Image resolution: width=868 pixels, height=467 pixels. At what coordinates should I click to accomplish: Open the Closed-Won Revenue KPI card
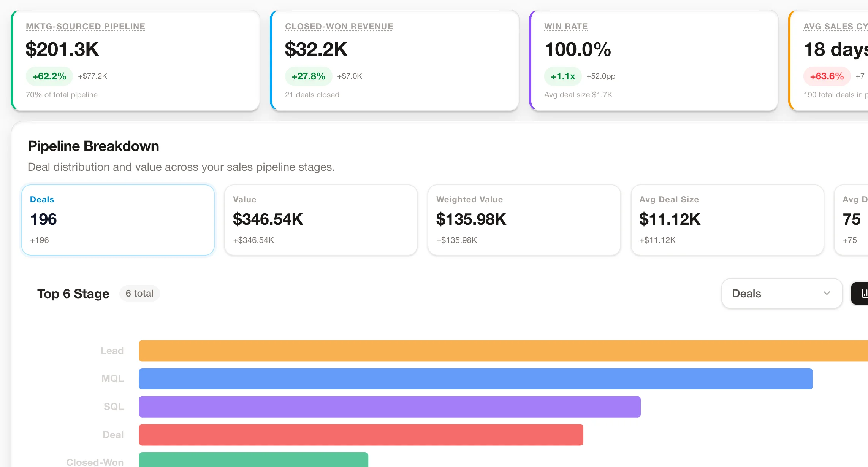point(394,60)
